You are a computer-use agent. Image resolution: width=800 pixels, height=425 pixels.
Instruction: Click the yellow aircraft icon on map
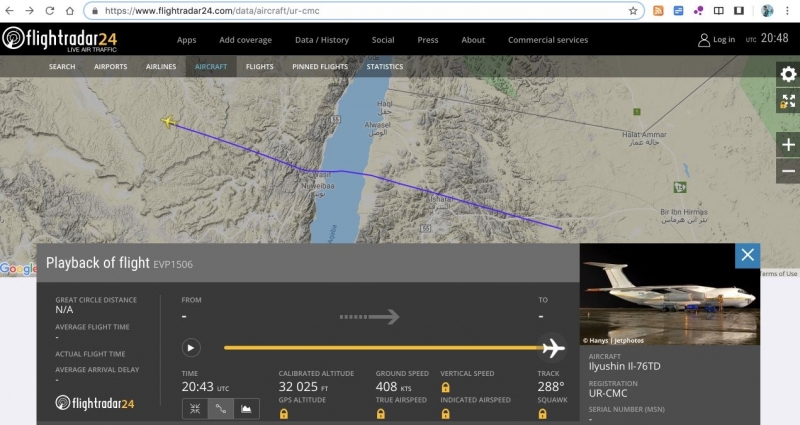coord(168,121)
